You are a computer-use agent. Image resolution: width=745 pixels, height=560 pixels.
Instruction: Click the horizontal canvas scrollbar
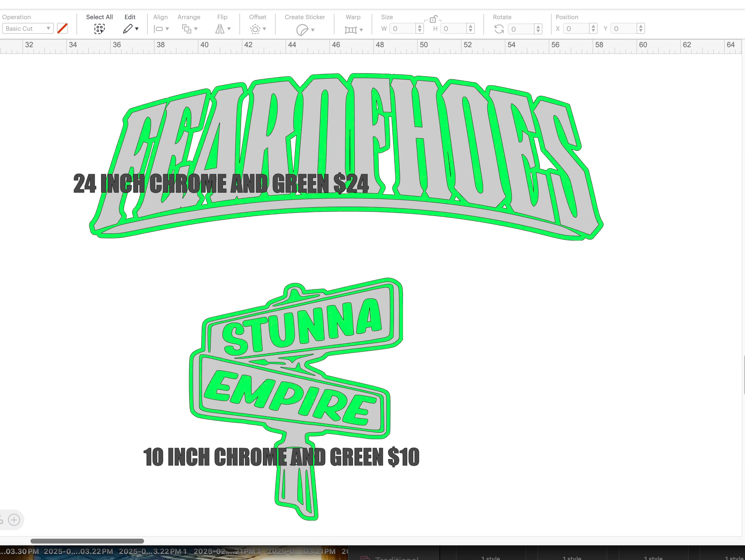[x=87, y=541]
